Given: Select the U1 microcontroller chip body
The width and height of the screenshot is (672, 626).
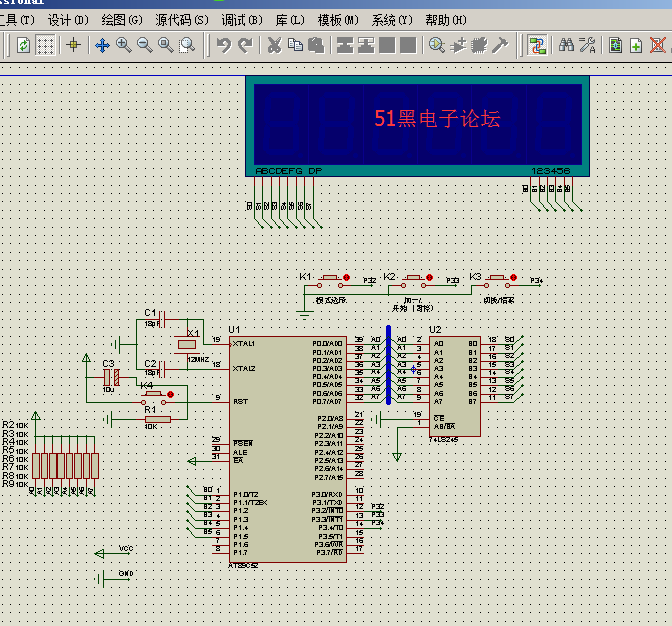Looking at the screenshot, I should point(288,449).
